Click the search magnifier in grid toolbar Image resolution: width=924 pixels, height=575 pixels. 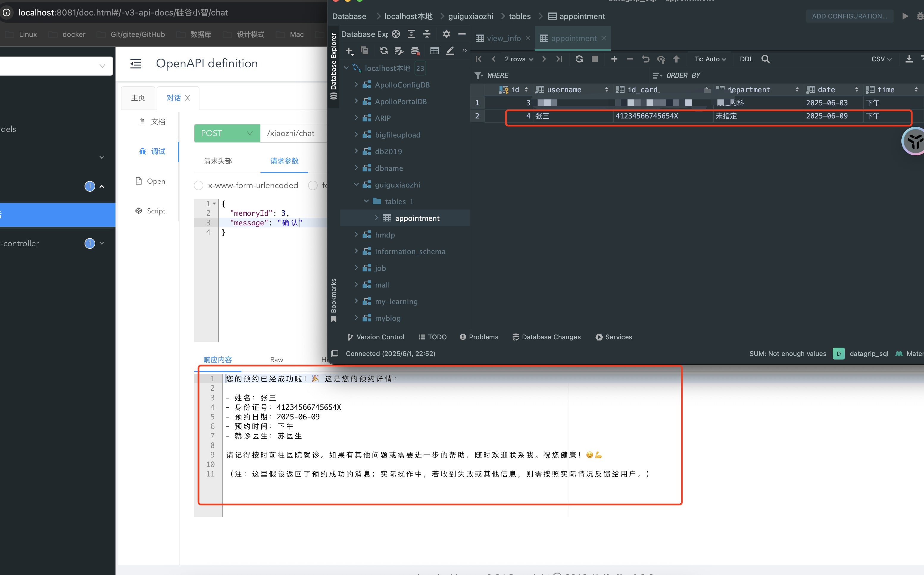click(765, 59)
